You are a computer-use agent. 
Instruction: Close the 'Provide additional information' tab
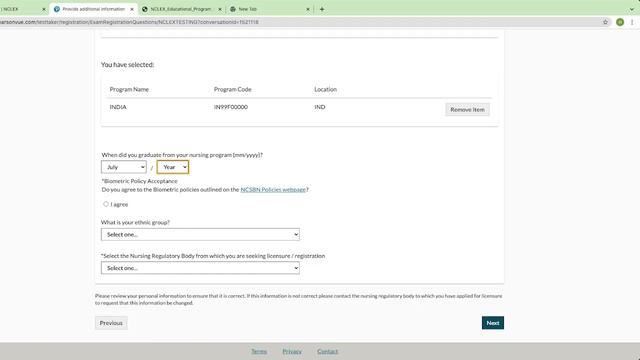[x=132, y=9]
